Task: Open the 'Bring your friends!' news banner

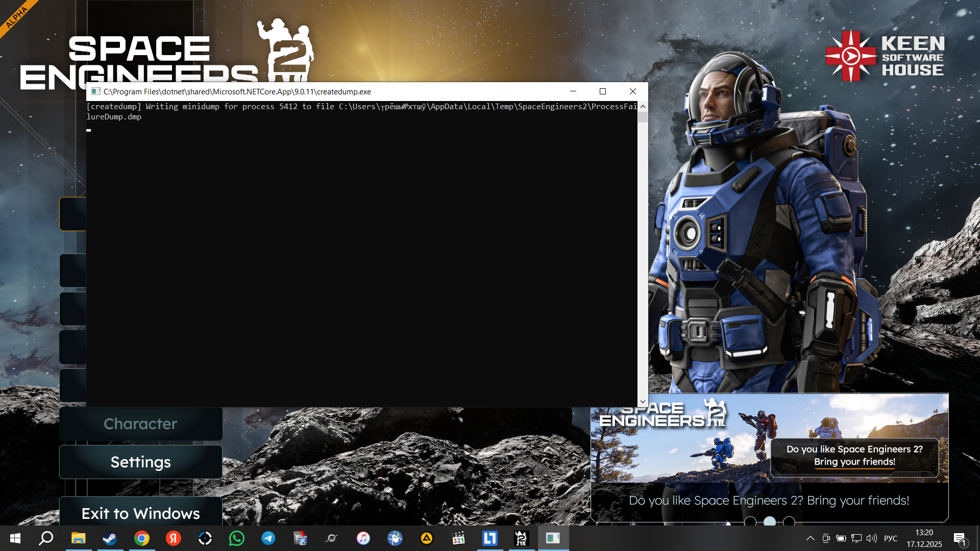Action: [769, 438]
